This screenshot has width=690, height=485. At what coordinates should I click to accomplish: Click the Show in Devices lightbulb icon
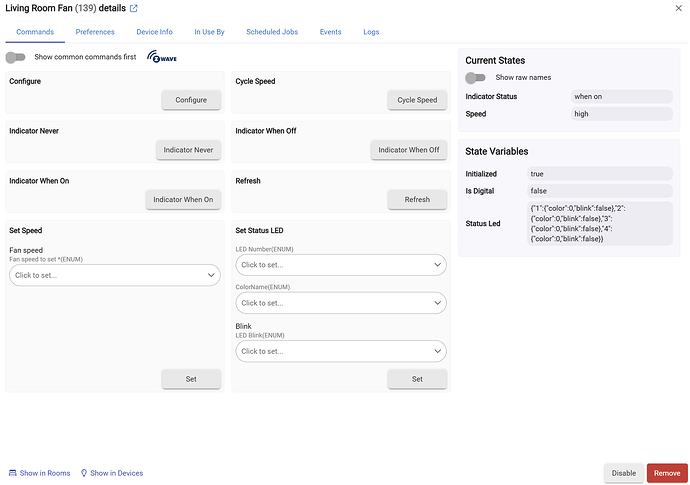pyautogui.click(x=84, y=473)
